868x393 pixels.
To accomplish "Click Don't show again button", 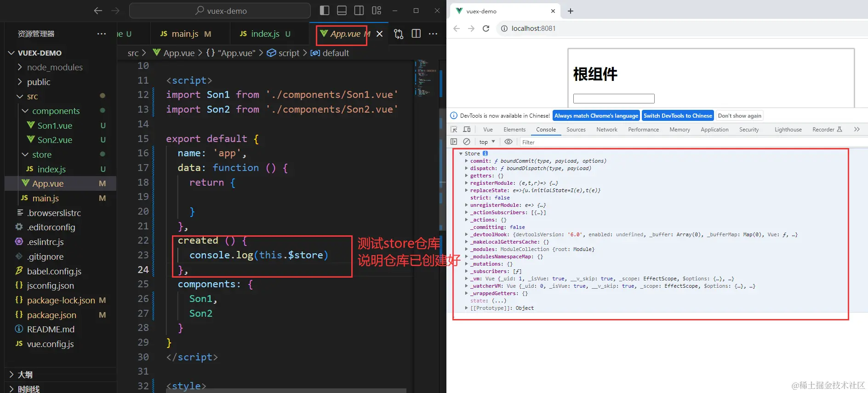I will (x=739, y=116).
